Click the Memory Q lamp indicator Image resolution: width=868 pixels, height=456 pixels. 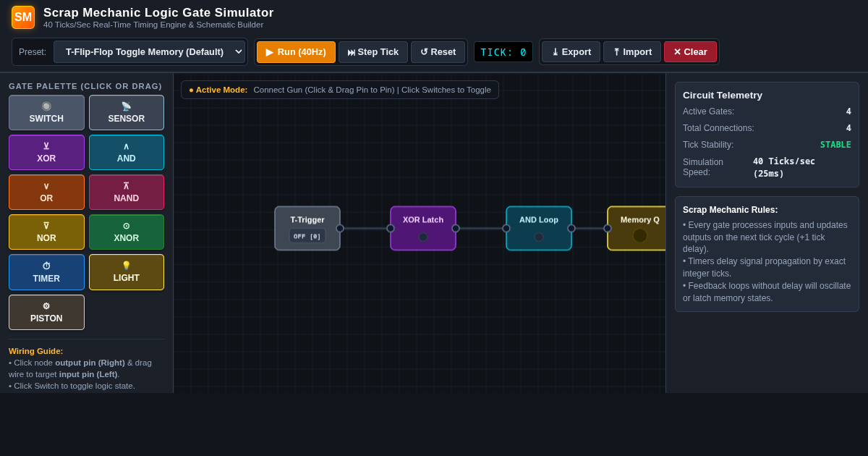pyautogui.click(x=640, y=235)
